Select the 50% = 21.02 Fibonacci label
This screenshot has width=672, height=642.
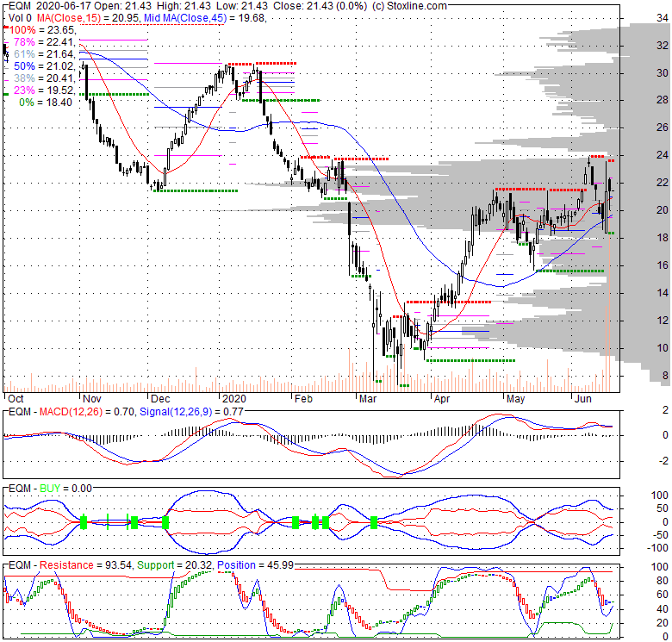coord(40,65)
